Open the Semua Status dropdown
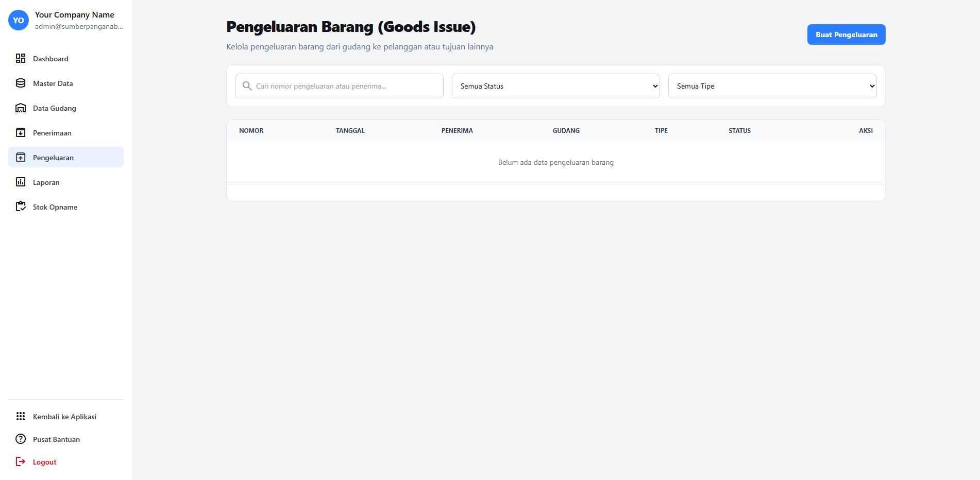Image resolution: width=980 pixels, height=480 pixels. click(x=555, y=86)
